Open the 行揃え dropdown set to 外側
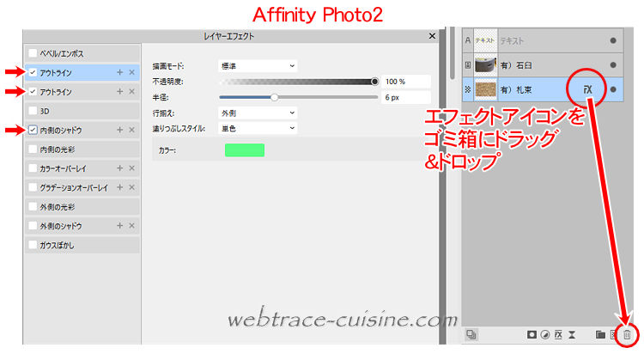The height and width of the screenshot is (354, 644). (258, 113)
